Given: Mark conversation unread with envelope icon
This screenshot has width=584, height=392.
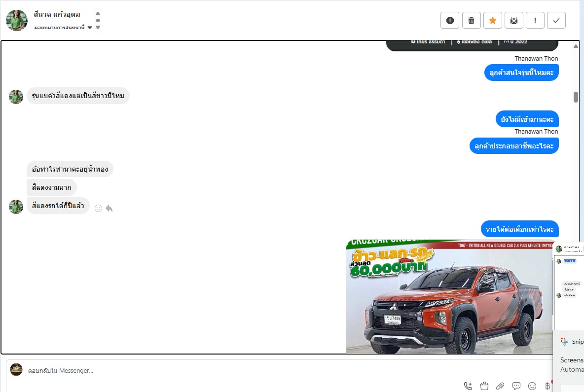Looking at the screenshot, I should (513, 20).
